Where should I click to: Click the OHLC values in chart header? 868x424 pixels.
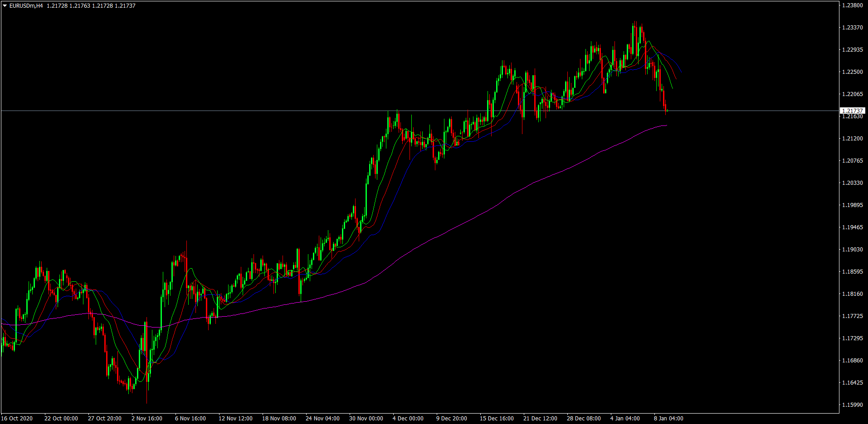[91, 6]
